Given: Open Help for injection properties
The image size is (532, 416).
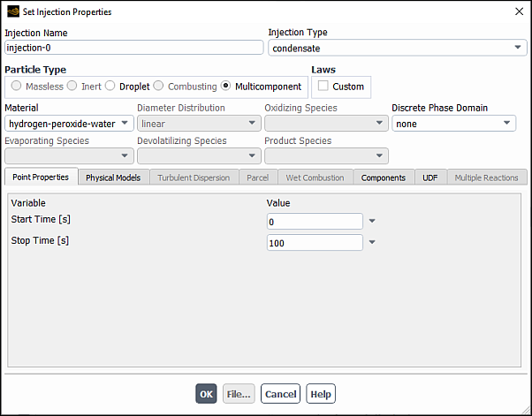Looking at the screenshot, I should [321, 394].
